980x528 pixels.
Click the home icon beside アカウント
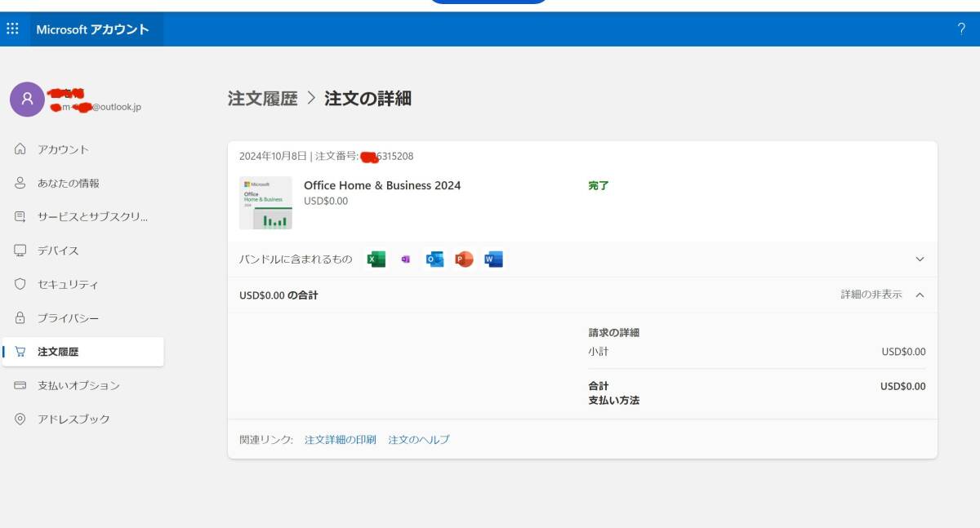(x=20, y=149)
